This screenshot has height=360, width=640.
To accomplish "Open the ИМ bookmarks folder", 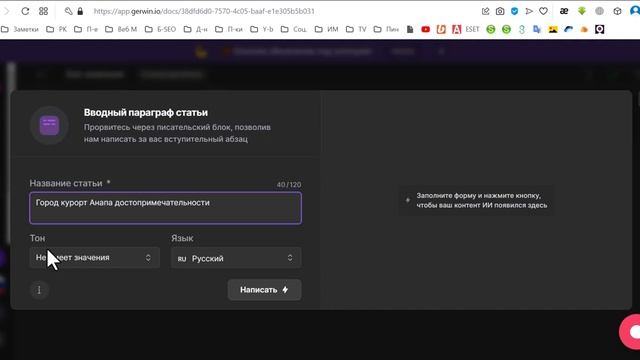I will [x=327, y=29].
